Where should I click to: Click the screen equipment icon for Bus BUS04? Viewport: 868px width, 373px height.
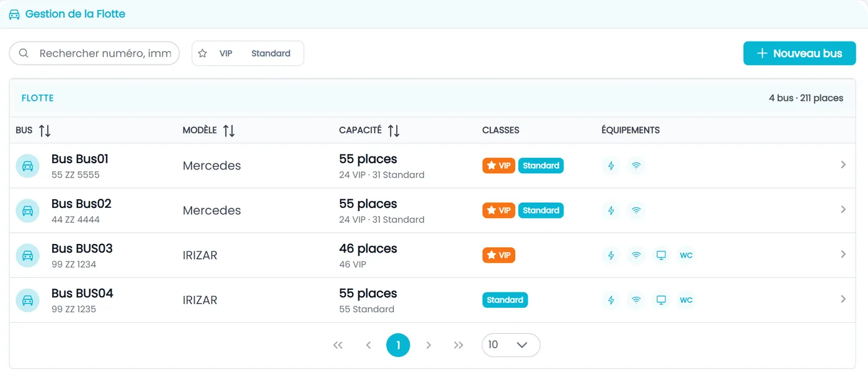(x=661, y=300)
